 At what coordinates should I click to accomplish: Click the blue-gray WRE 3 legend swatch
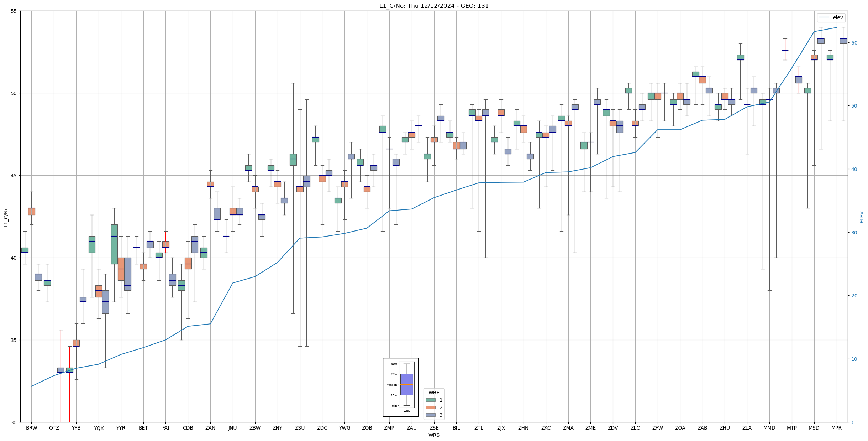430,415
